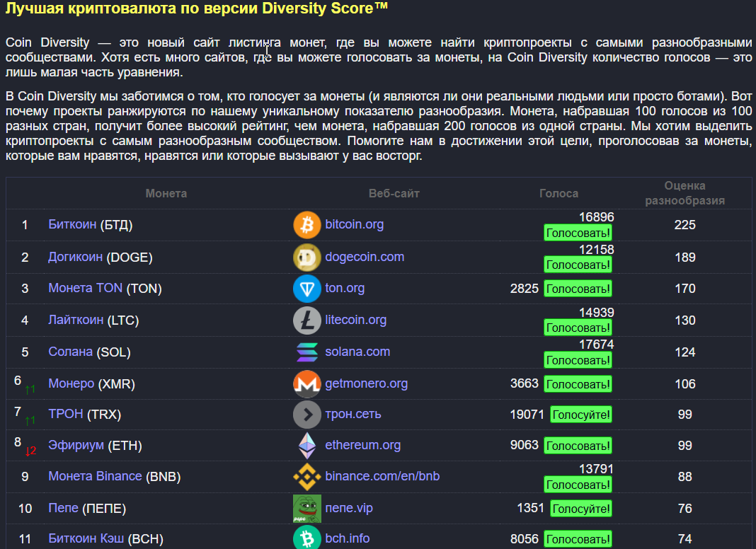The width and height of the screenshot is (756, 549).
Task: Click the Binance coin logo icon
Action: 307,477
